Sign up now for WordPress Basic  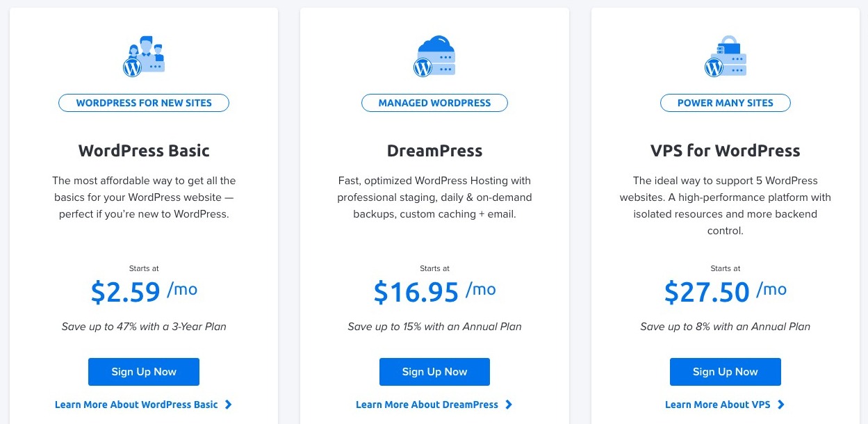coord(144,372)
